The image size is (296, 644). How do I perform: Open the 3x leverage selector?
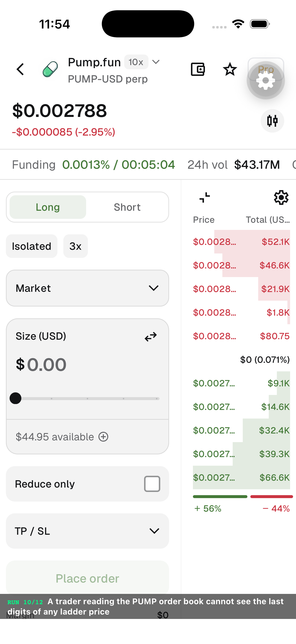[75, 246]
